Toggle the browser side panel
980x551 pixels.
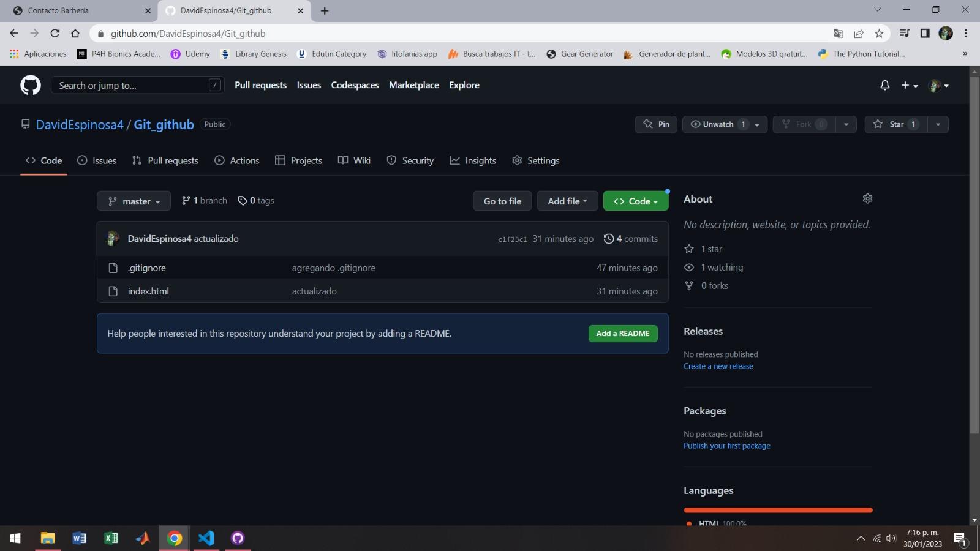(x=925, y=33)
